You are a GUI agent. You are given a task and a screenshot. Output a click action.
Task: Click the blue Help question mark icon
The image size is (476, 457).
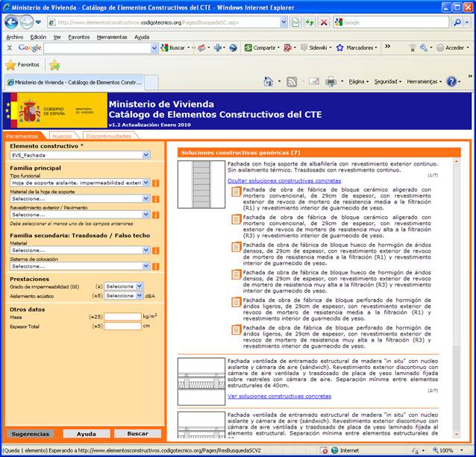[x=451, y=81]
